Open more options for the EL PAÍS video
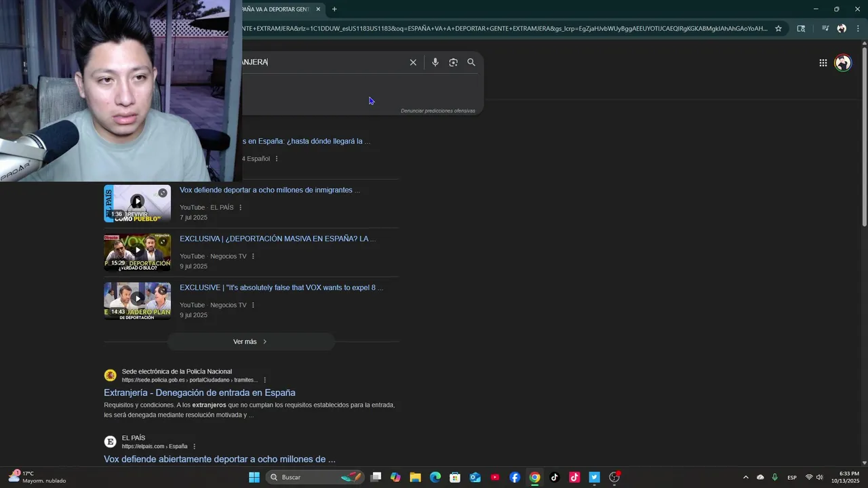The height and width of the screenshot is (488, 868). [240, 207]
